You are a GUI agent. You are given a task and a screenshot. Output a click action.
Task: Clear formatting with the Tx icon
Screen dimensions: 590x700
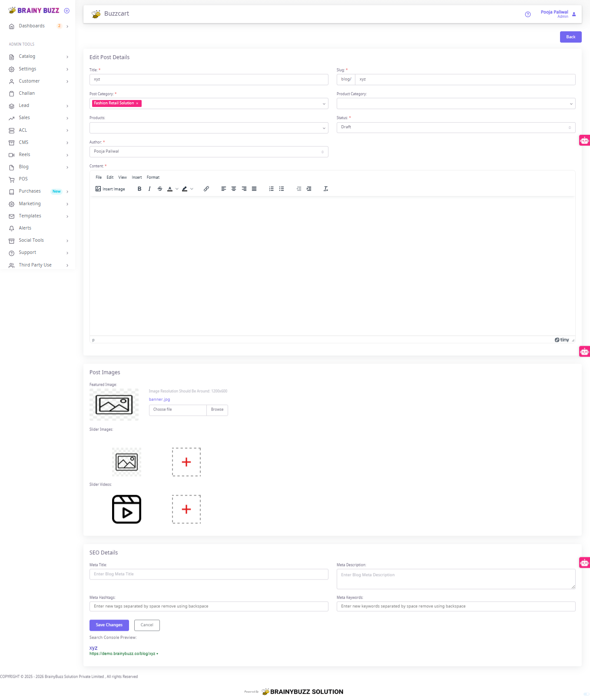(326, 189)
